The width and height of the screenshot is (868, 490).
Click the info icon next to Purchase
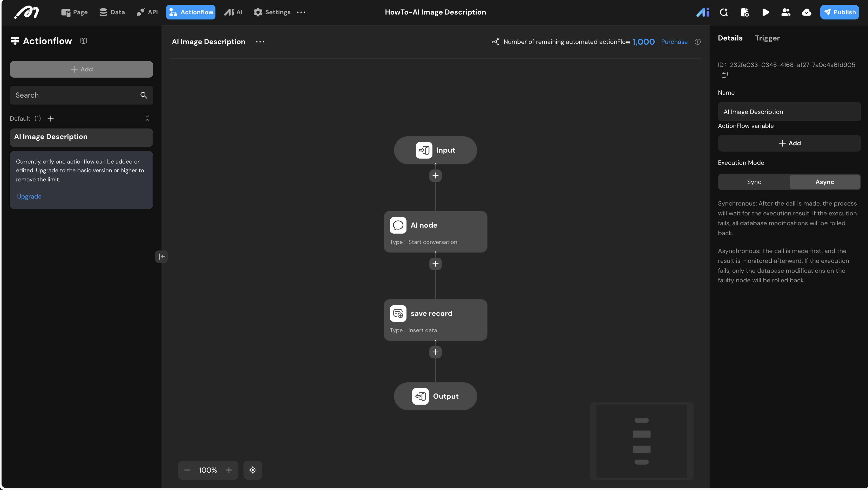pyautogui.click(x=697, y=42)
